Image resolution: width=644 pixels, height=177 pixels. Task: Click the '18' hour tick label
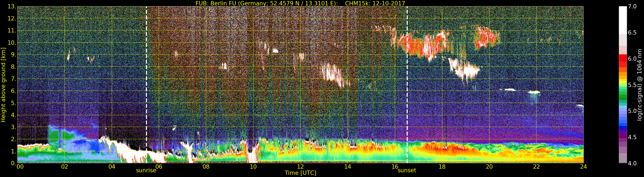(442, 166)
